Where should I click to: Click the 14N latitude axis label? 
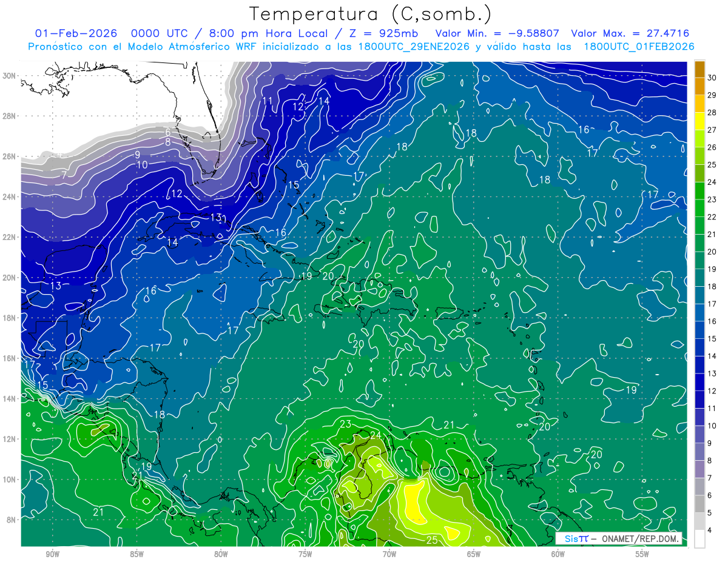9,398
